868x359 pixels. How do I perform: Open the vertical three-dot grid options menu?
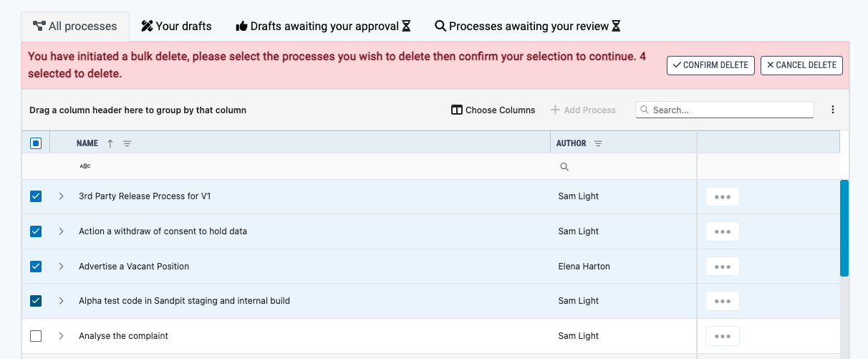click(x=833, y=110)
